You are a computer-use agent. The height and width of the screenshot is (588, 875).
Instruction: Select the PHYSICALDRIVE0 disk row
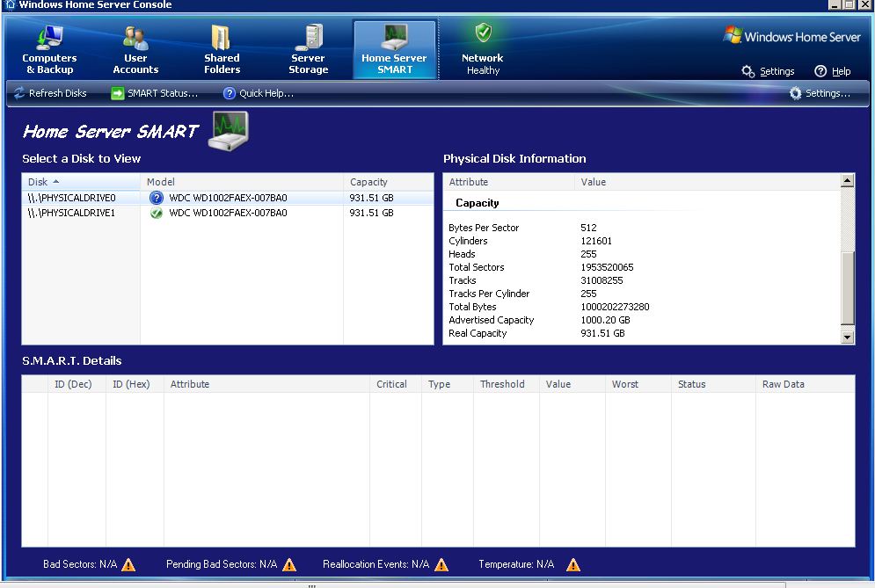pyautogui.click(x=72, y=199)
